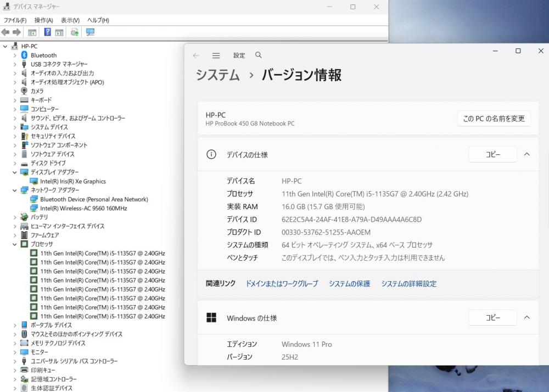The height and width of the screenshot is (392, 549).
Task: Click the update driver toolbar icon
Action: [75, 32]
